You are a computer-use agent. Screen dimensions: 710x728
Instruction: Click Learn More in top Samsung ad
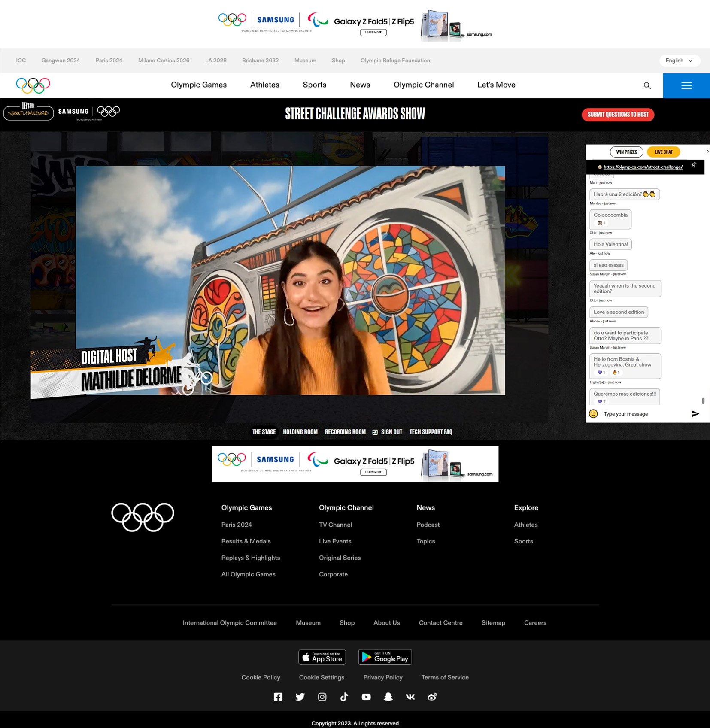click(x=373, y=32)
